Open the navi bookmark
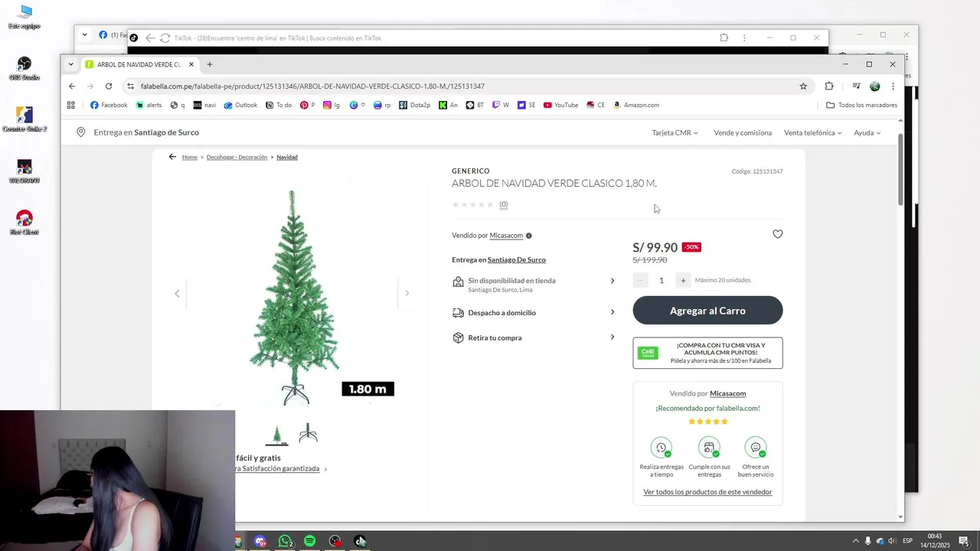Viewport: 980px width, 551px height. pos(204,105)
